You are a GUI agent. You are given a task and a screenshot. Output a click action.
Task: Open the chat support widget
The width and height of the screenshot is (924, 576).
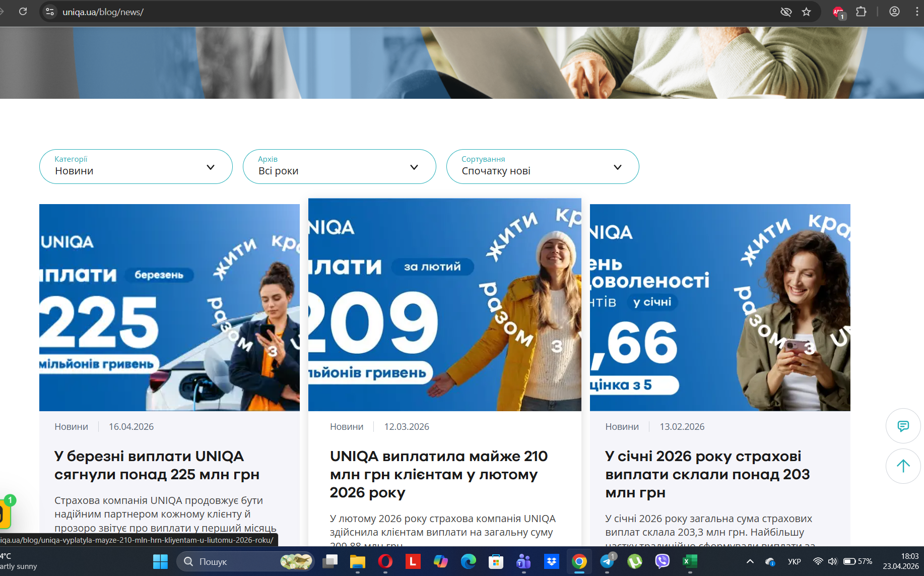(903, 426)
